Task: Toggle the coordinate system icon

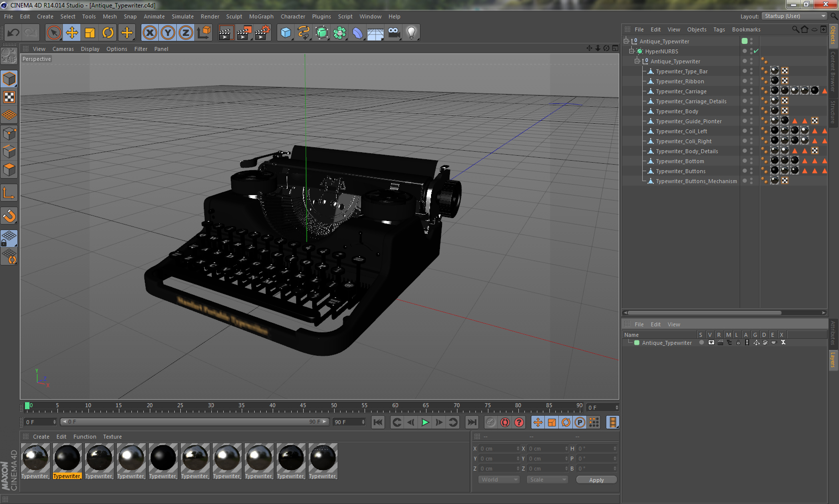Action: [x=204, y=33]
